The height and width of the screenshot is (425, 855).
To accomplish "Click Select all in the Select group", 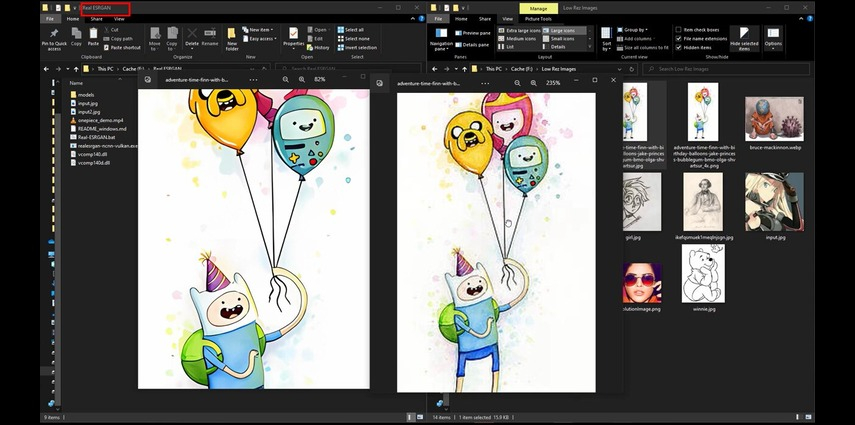I will coord(350,30).
